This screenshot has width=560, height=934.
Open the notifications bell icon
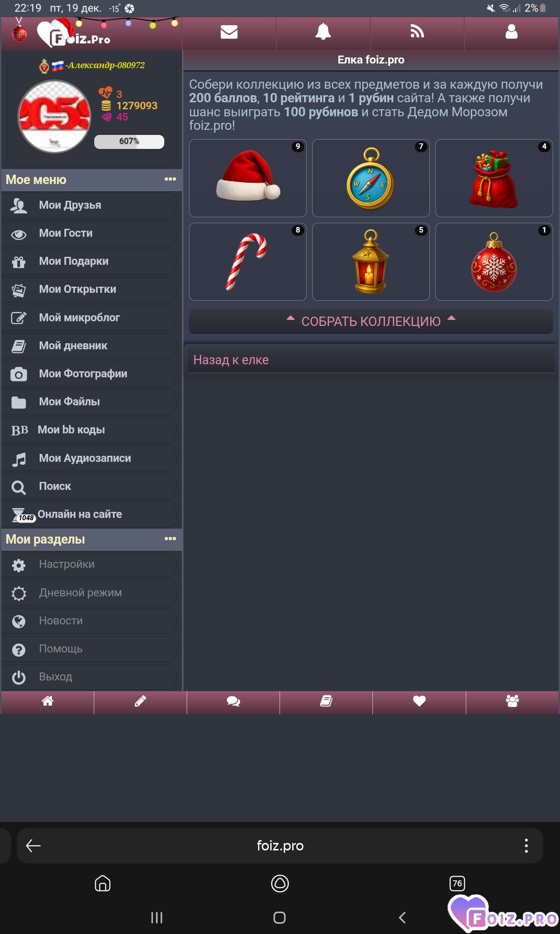point(323,32)
